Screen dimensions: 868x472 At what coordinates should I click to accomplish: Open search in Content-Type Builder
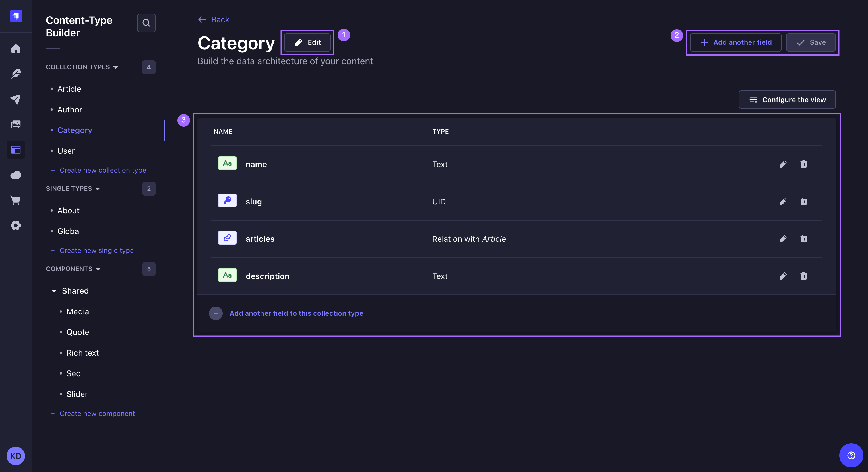[x=146, y=23]
